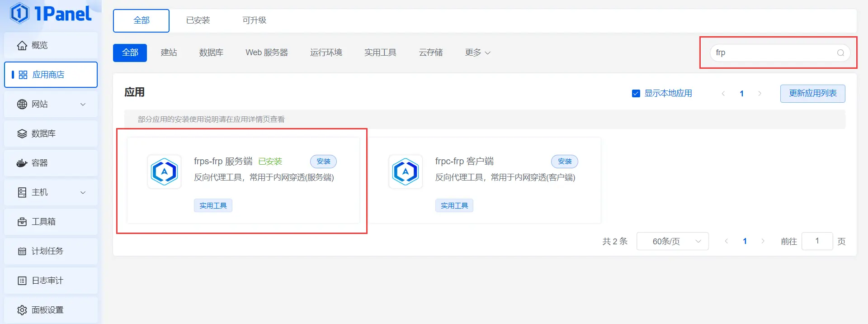The height and width of the screenshot is (324, 868).
Task: Open 数据库 in the sidebar
Action: coord(51,133)
